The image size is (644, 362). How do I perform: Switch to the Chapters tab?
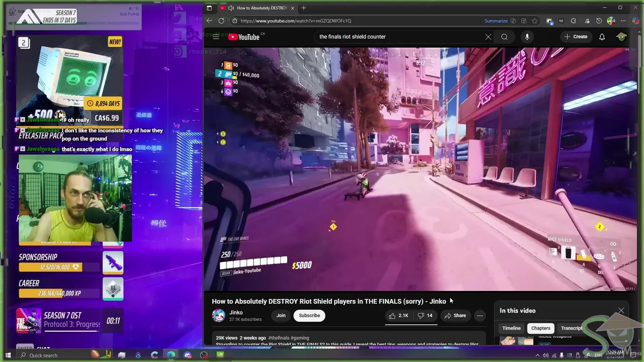tap(541, 328)
